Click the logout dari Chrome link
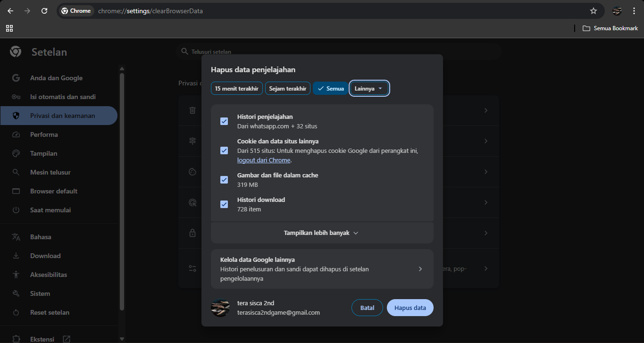 pyautogui.click(x=264, y=160)
